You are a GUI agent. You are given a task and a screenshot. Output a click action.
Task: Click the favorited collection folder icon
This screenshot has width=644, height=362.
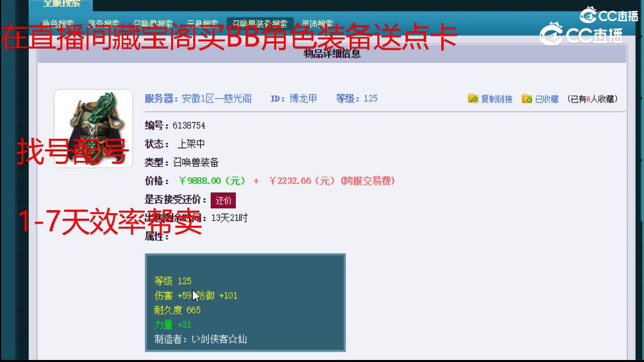[526, 99]
